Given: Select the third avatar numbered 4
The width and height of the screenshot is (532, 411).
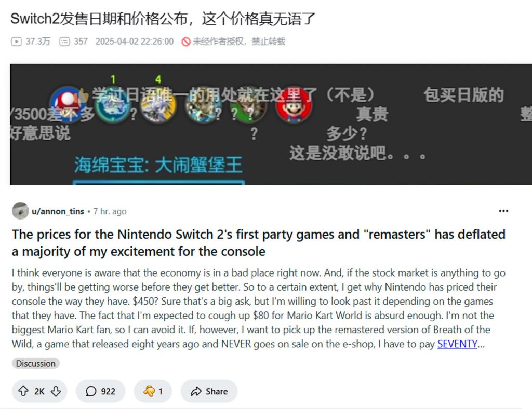Looking at the screenshot, I should 158,105.
